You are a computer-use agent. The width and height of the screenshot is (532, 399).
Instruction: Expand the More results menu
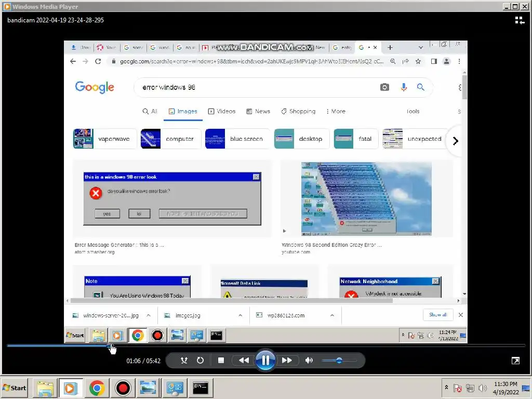(x=336, y=111)
